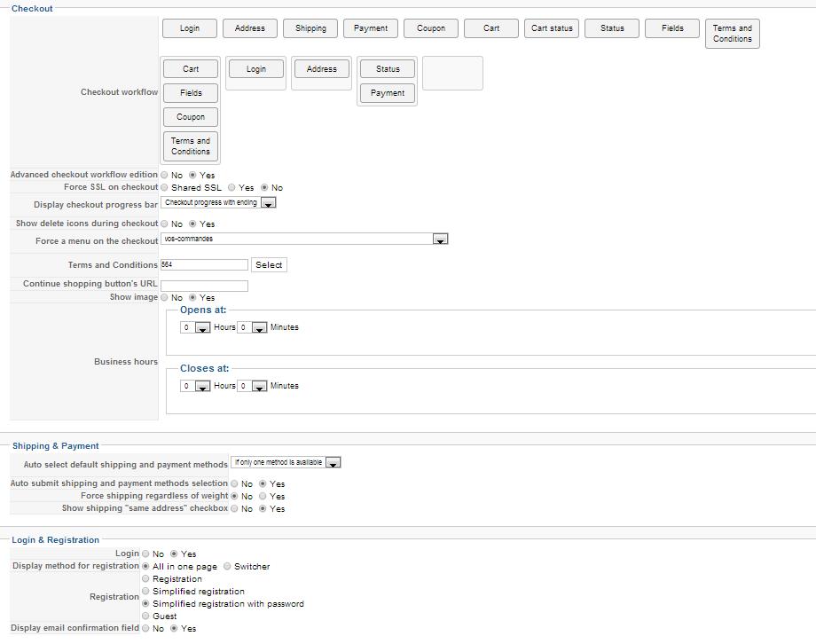816x644 pixels.
Task: Set Advanced checkout workflow edition to No
Action: [x=164, y=175]
